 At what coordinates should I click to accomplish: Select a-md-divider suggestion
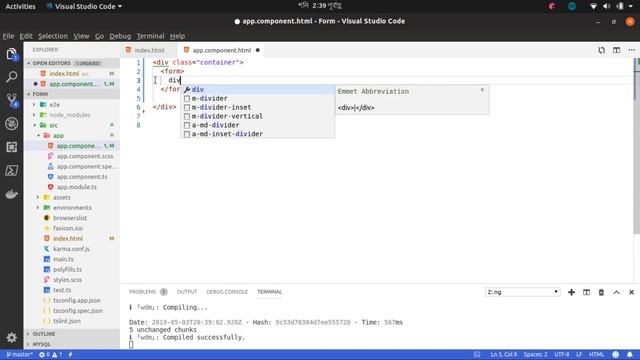(x=258, y=125)
